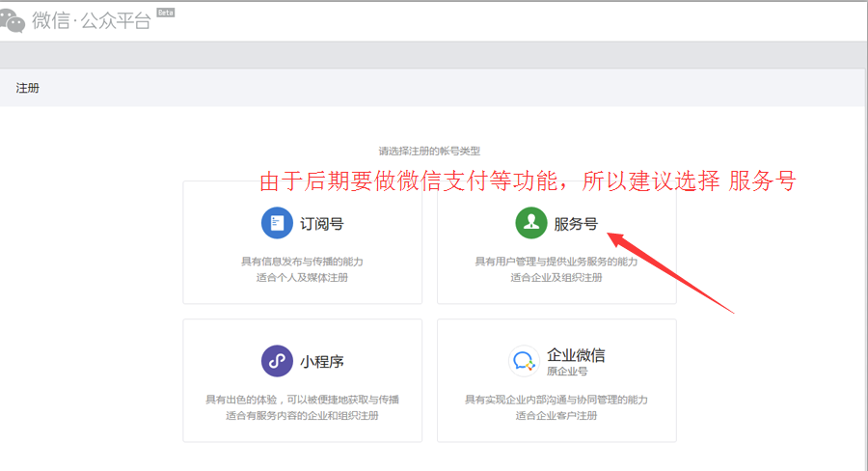Screen dimensions: 868x471
Task: Click the 微信·公众平台 title text
Action: tap(92, 21)
